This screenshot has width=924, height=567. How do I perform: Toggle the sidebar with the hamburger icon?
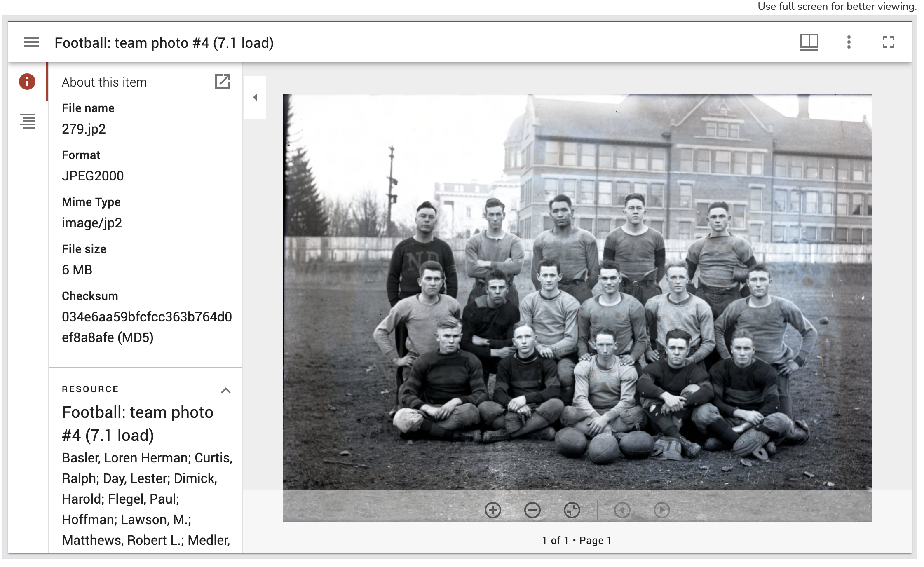tap(31, 42)
